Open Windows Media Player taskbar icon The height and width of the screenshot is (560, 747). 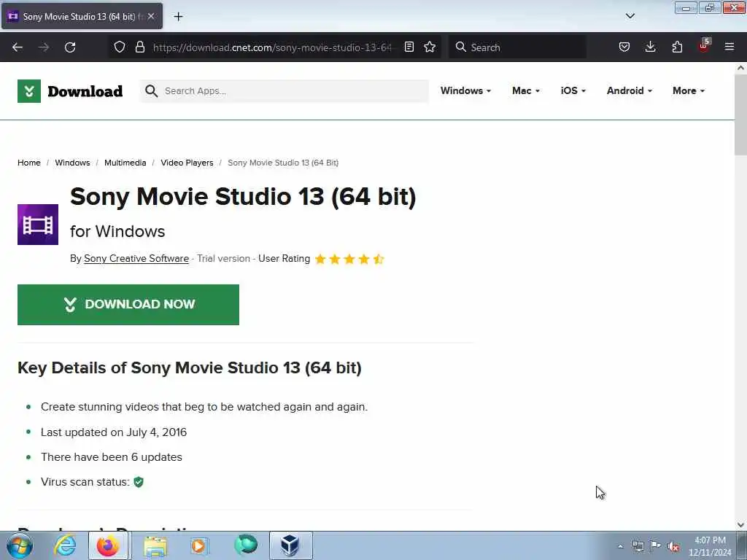click(198, 546)
